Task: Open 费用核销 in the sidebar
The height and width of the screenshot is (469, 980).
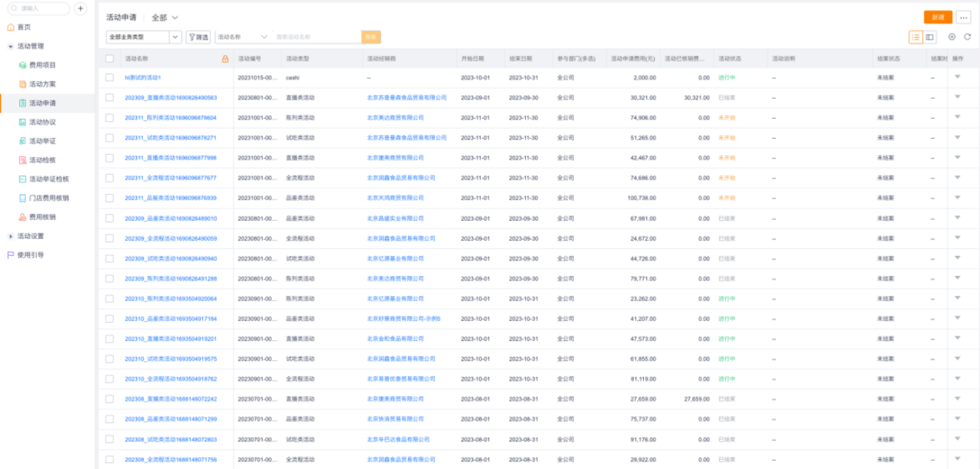Action: (x=42, y=217)
